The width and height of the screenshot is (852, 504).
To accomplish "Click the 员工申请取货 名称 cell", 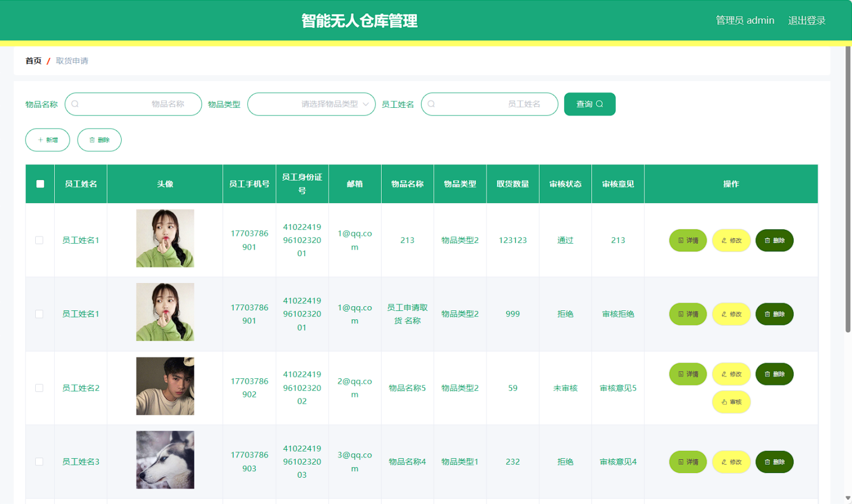I will [407, 314].
